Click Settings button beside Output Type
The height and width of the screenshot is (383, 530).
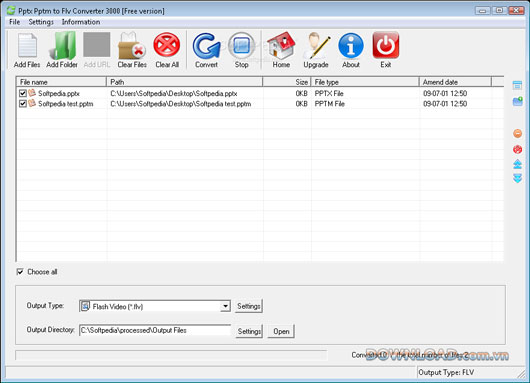(249, 306)
